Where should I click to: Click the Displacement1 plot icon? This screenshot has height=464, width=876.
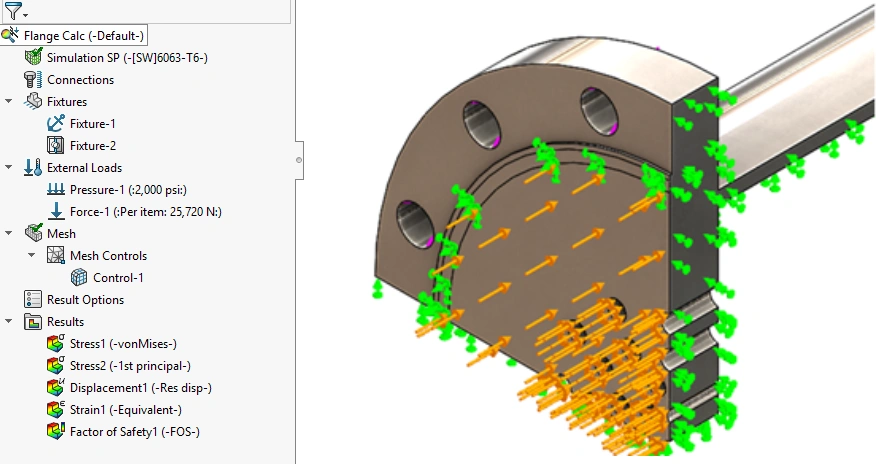pyautogui.click(x=56, y=388)
